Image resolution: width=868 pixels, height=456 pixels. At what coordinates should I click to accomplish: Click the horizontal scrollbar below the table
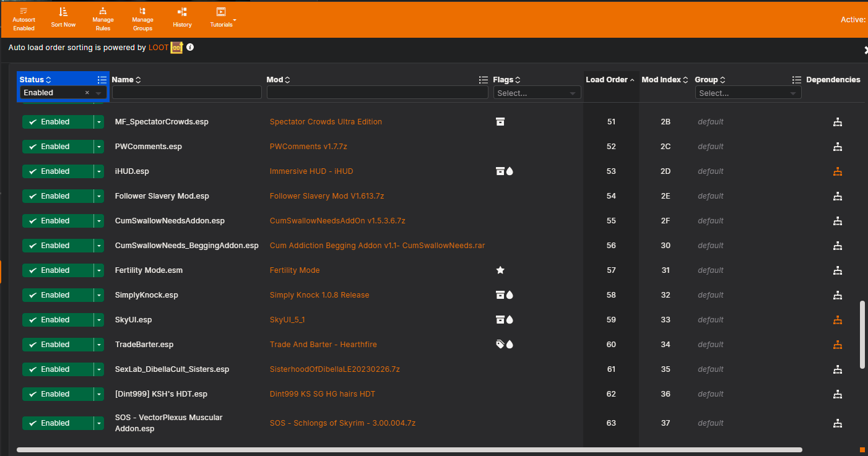point(409,450)
